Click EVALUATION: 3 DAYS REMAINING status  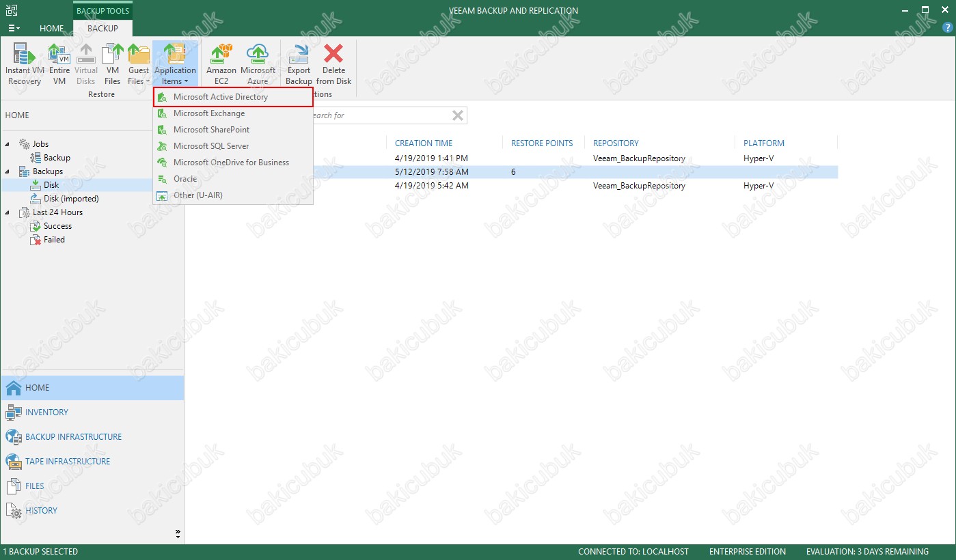[x=867, y=552]
